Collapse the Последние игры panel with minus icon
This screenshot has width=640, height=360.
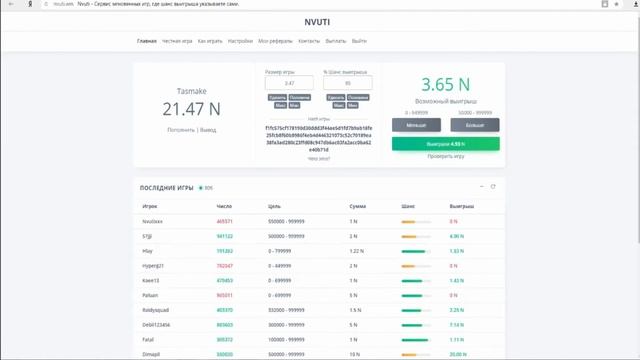482,187
